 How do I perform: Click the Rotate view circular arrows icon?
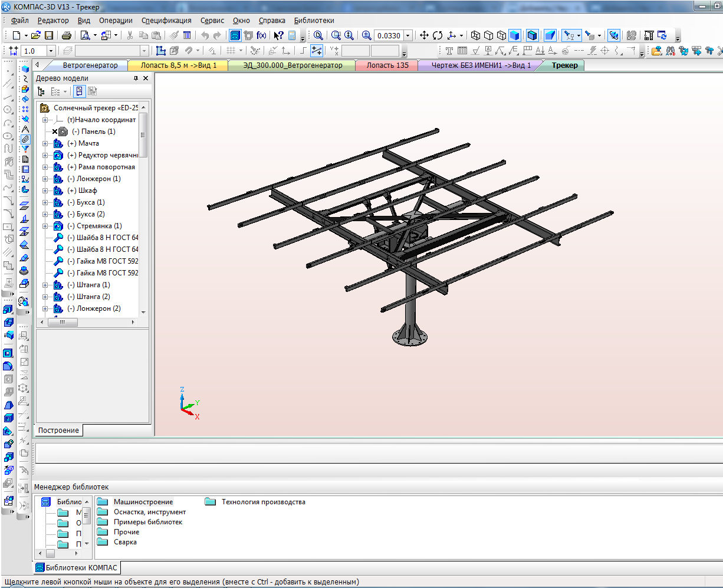point(437,35)
